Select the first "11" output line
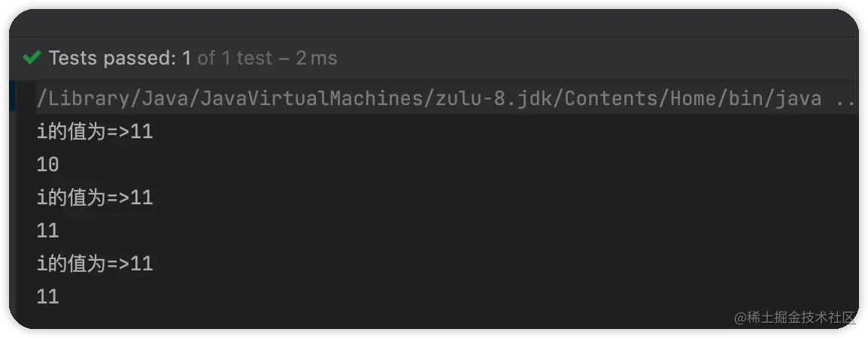This screenshot has height=338, width=868. pyautogui.click(x=47, y=231)
